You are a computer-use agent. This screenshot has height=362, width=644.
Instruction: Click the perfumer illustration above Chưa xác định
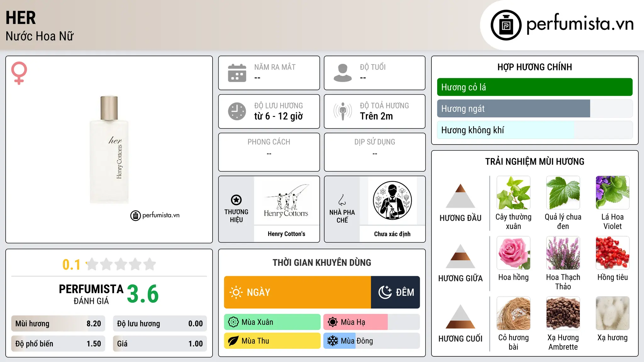(392, 200)
